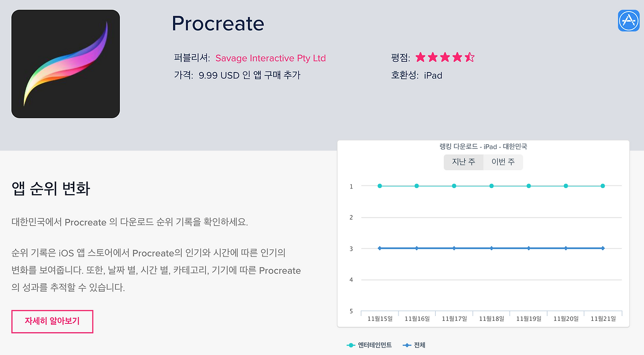Click 엔터테인먼트 data point for 11월18일
The width and height of the screenshot is (644, 355).
click(x=492, y=186)
